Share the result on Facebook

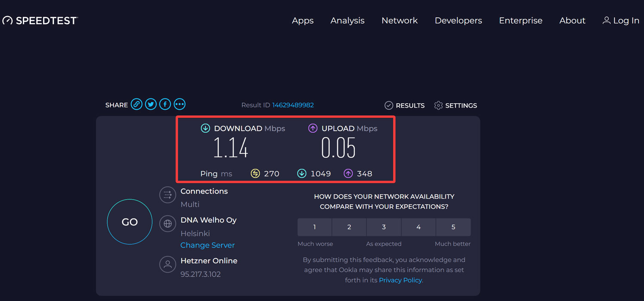(165, 104)
